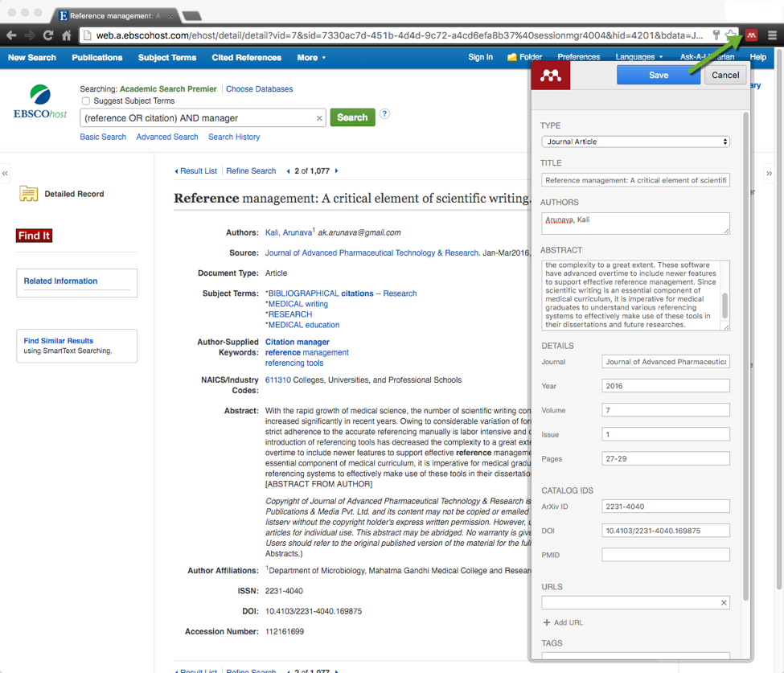Open Search History
The width and height of the screenshot is (784, 673).
[234, 137]
